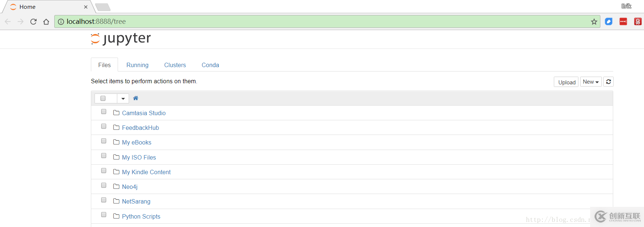The height and width of the screenshot is (227, 644).
Task: Check the My Kindle Content checkbox
Action: coord(104,171)
